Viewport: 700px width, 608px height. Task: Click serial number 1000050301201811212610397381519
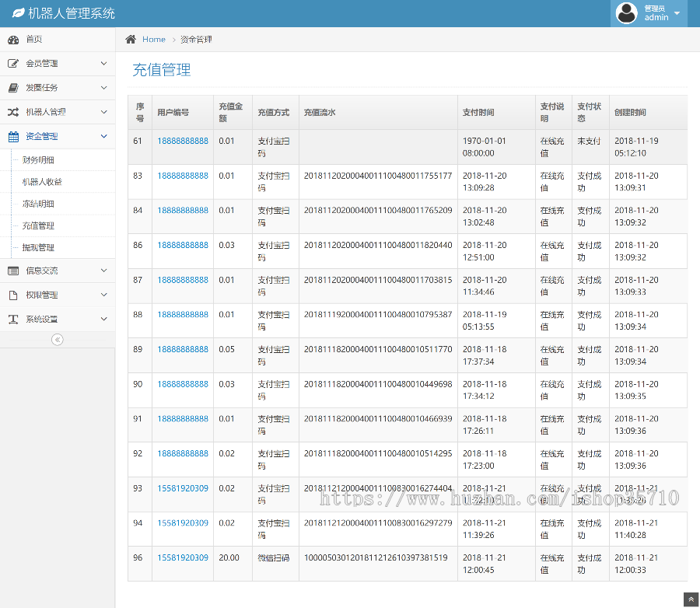click(x=376, y=557)
